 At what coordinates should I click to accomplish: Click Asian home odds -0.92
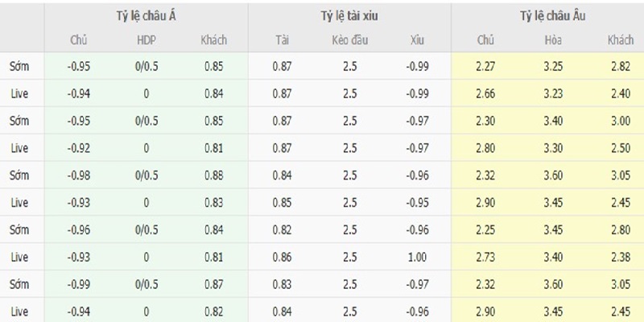click(78, 148)
